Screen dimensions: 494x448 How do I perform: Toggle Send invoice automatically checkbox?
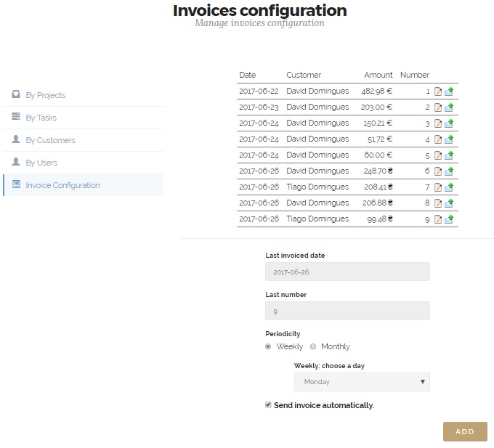[x=268, y=405]
